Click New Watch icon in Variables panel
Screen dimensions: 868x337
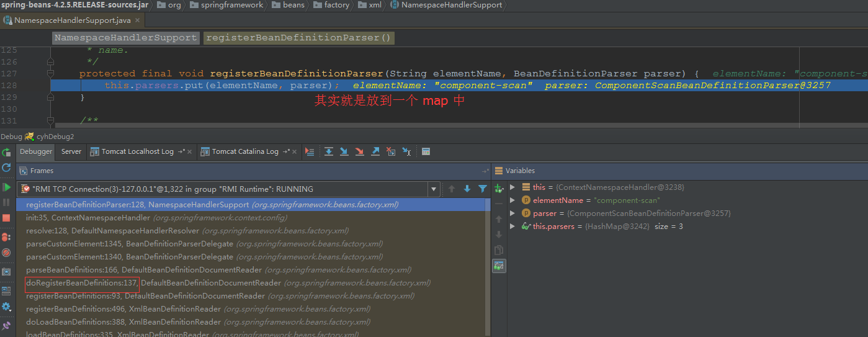(x=499, y=188)
